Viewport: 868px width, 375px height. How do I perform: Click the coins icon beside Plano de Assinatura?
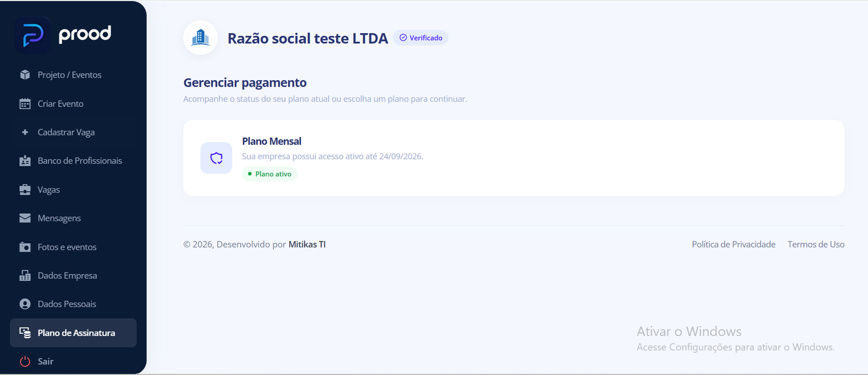pos(25,333)
